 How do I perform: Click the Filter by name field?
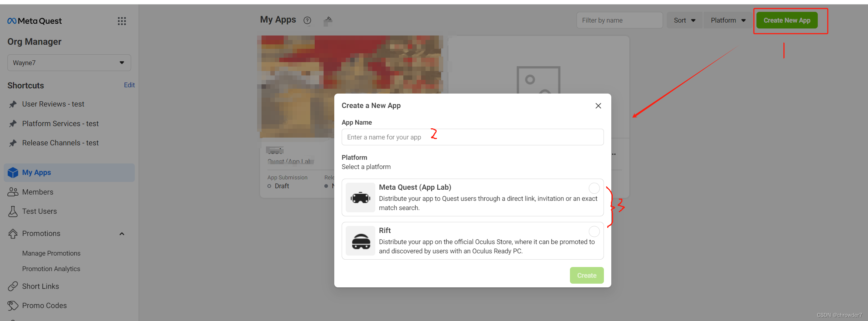(619, 20)
